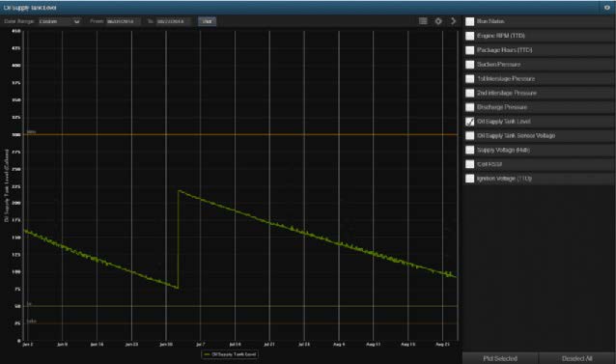The width and height of the screenshot is (616, 364).
Task: Open the chart list view icon
Action: (x=423, y=21)
